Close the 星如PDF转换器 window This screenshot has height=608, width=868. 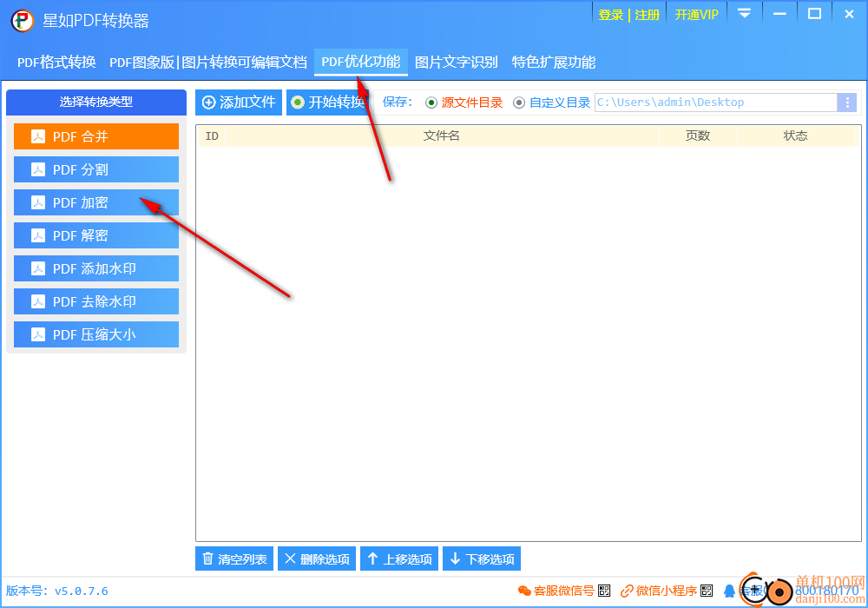849,14
